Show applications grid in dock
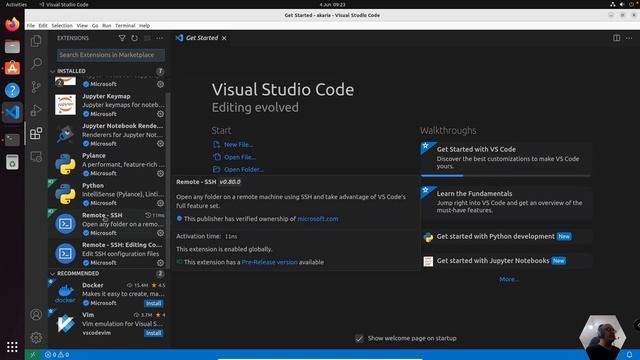 12,347
